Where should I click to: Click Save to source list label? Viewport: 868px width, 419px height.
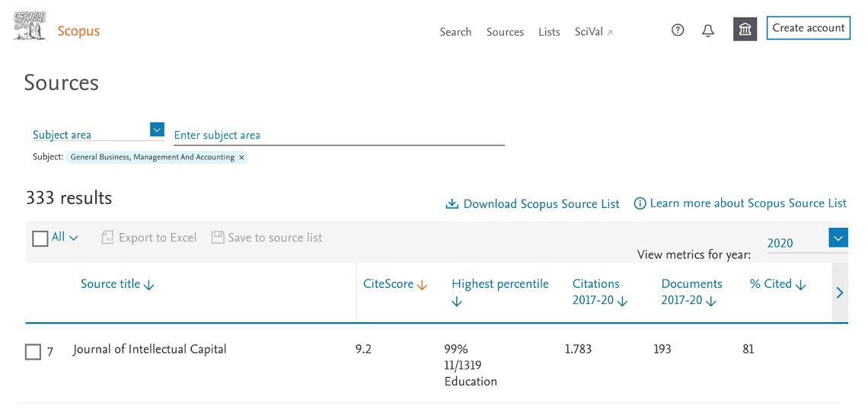coord(275,238)
